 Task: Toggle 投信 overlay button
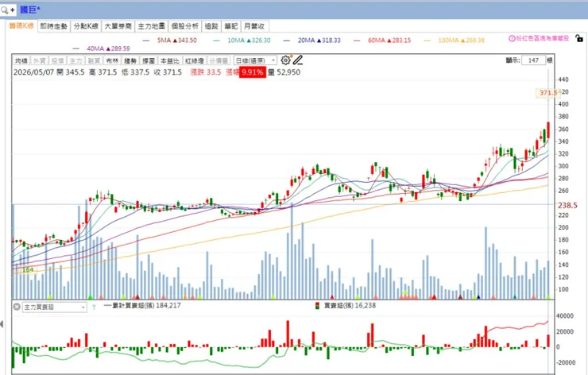pyautogui.click(x=57, y=60)
